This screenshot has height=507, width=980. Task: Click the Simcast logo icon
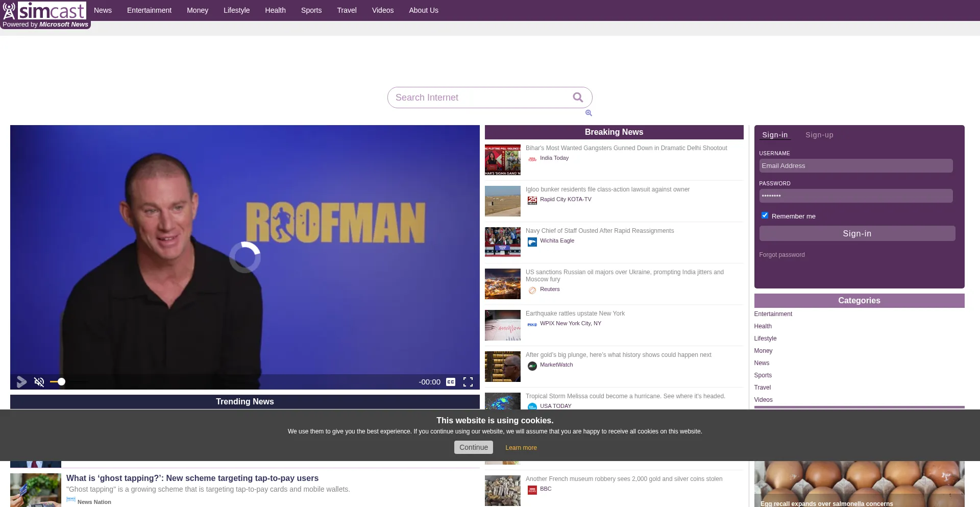click(x=9, y=10)
